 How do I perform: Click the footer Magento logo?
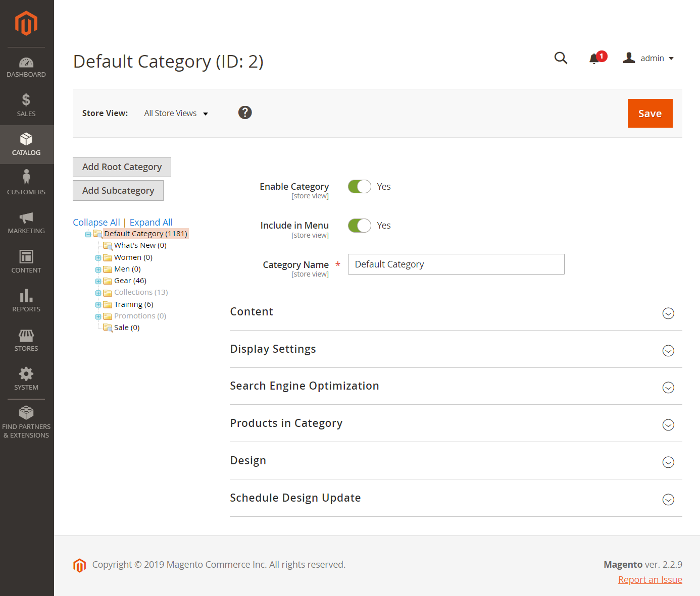pos(79,565)
